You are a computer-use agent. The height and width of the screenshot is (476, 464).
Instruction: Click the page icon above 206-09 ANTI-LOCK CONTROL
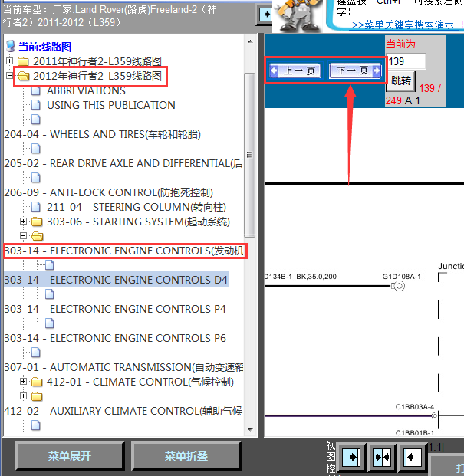tap(36, 178)
